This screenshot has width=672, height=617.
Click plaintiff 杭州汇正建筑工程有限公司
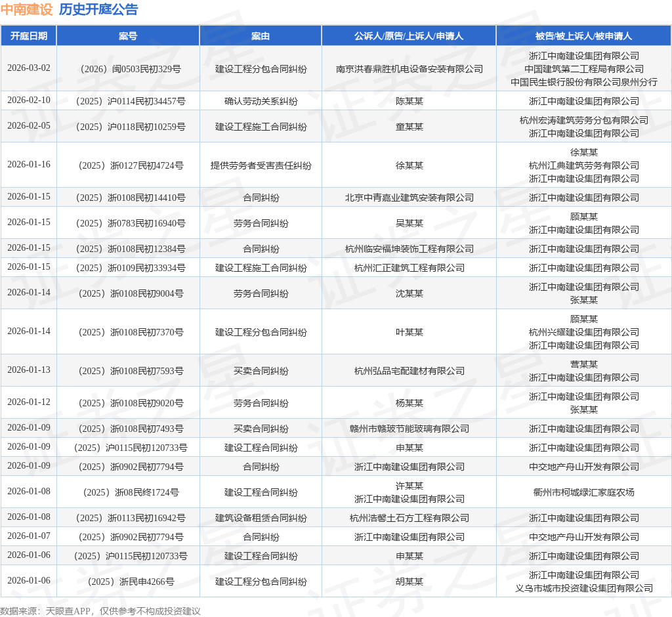tap(409, 268)
